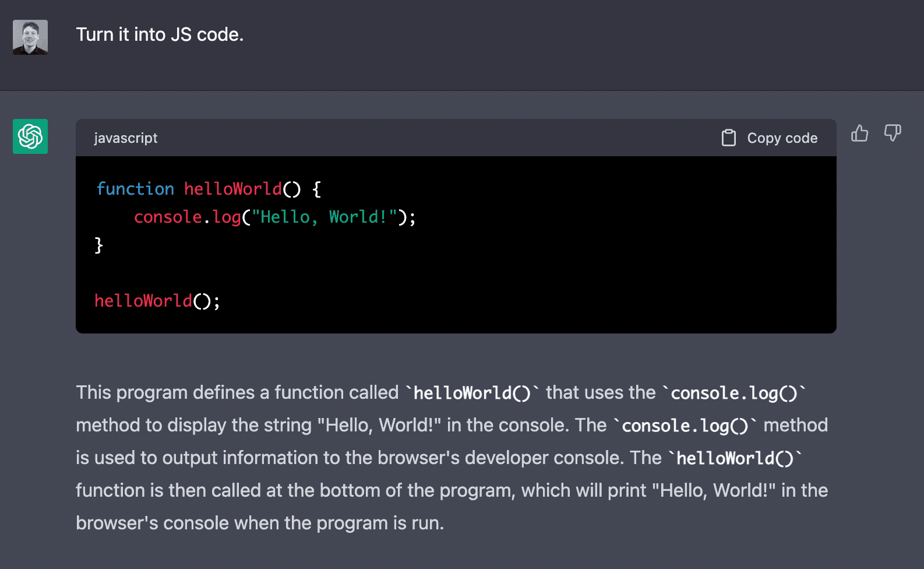Click the closing curly brace in code
Screen dimensions: 924x569
(98, 245)
